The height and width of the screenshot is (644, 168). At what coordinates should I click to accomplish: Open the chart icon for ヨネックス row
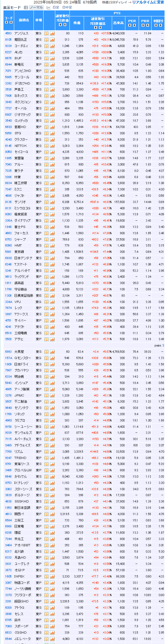(x=52, y=96)
